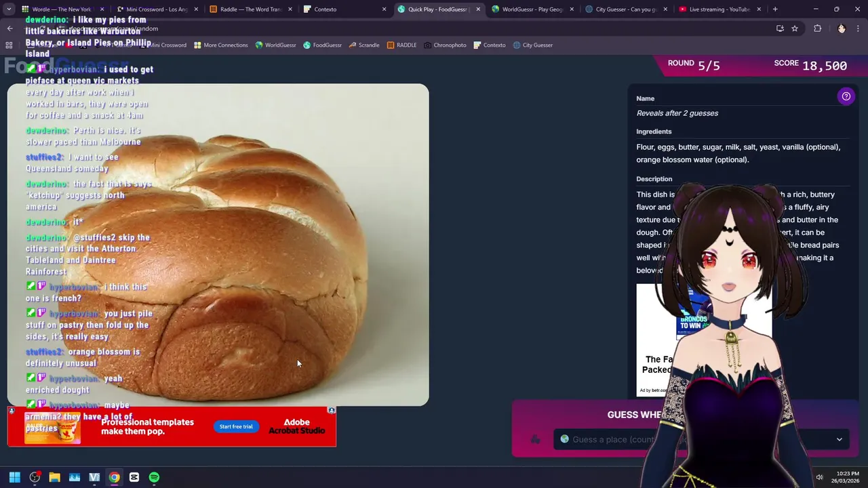
Task: Open the Chrome three-dot menu
Action: point(859,28)
